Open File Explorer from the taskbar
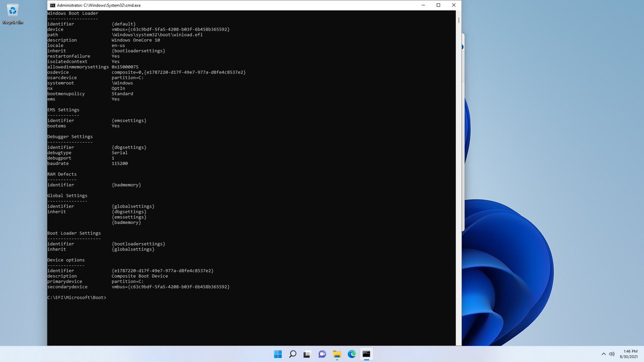Screen dimensions: 644x362 point(337,354)
